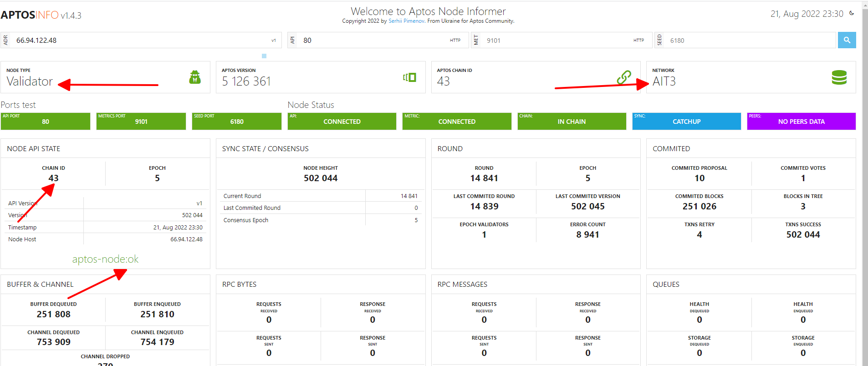Viewport: 868px width, 366px height.
Task: Toggle HTTP protocol on metrics port field
Action: click(638, 41)
